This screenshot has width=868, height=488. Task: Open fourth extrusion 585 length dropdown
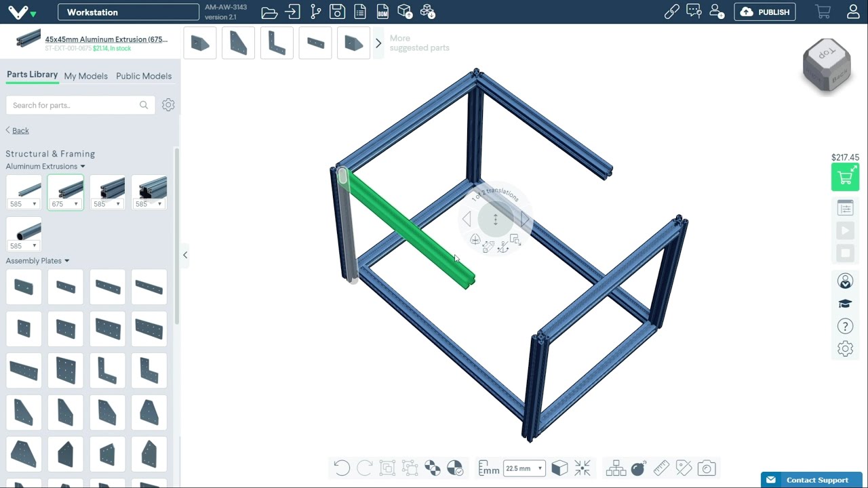[x=149, y=204]
